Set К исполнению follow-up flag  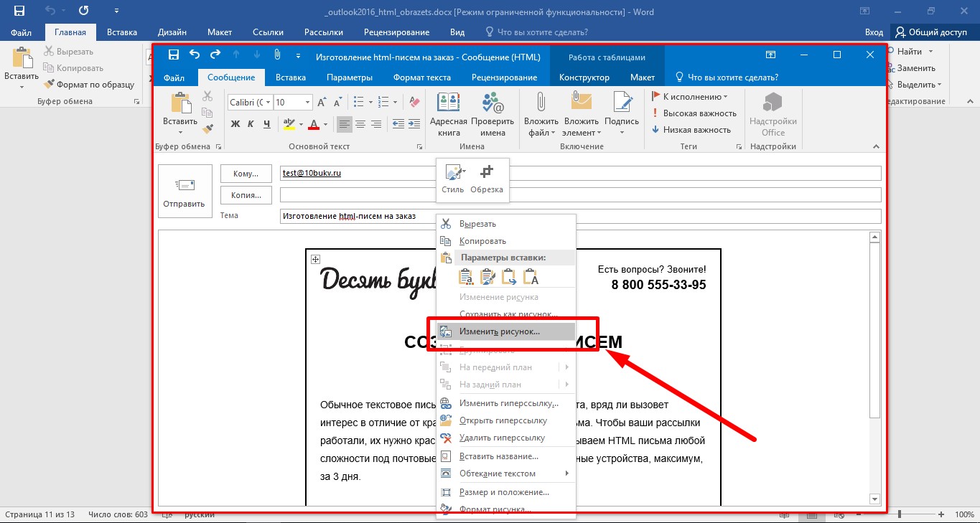coord(689,96)
